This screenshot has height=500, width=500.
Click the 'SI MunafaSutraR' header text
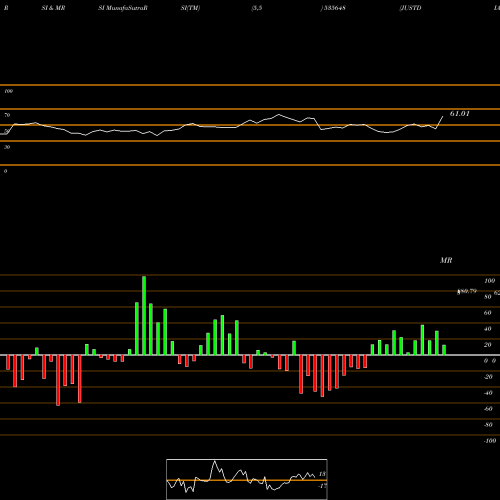[x=123, y=8]
